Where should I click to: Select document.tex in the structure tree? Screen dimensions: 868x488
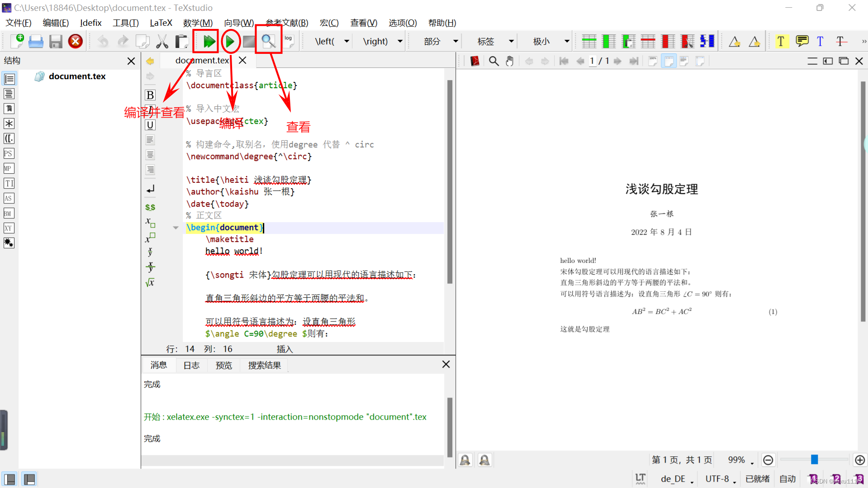click(x=77, y=76)
